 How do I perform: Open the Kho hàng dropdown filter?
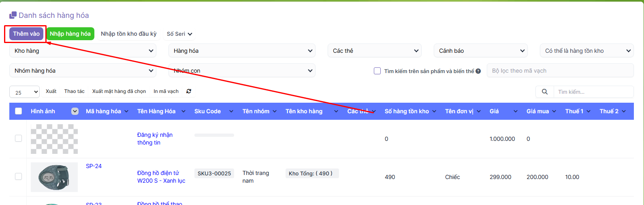pyautogui.click(x=83, y=51)
